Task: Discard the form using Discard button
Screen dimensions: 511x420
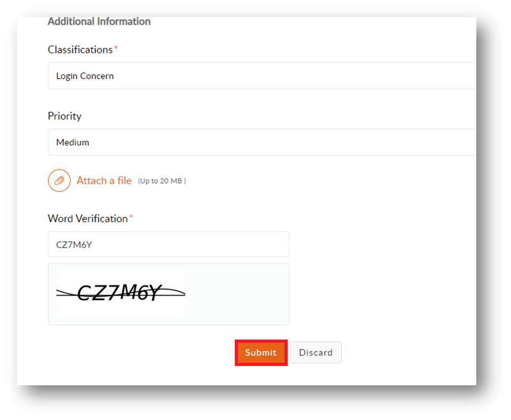Action: click(316, 353)
